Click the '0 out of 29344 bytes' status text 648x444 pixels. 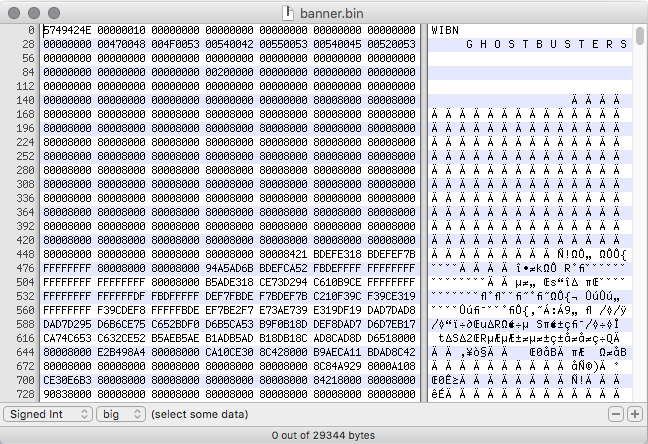coord(323,435)
